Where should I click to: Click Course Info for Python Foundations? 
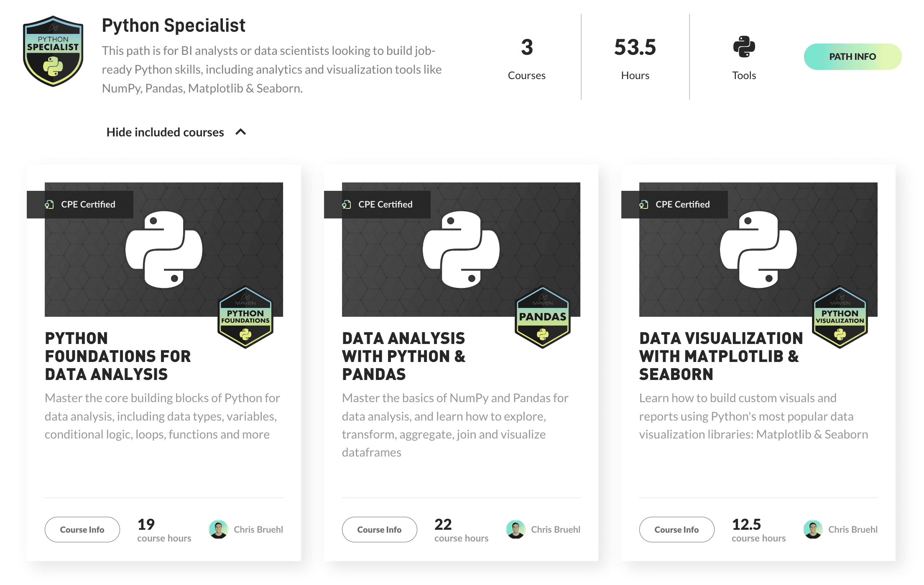pyautogui.click(x=82, y=530)
